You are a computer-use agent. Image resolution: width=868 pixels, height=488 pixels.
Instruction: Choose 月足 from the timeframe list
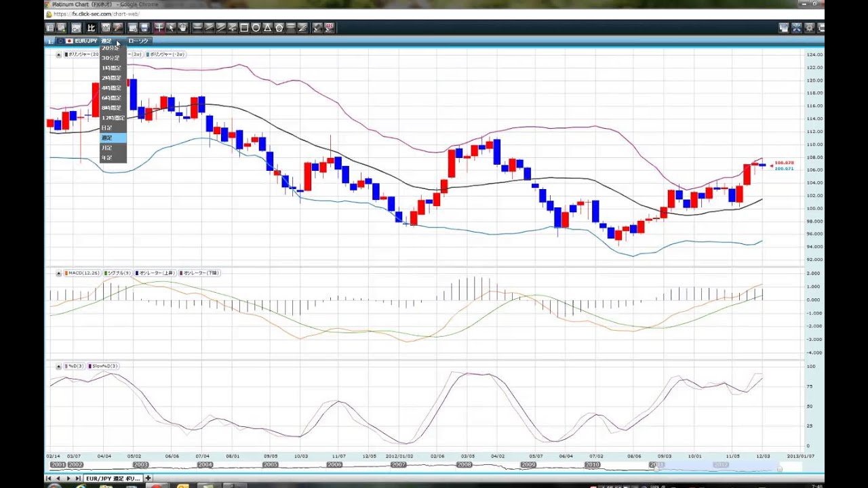pos(107,148)
